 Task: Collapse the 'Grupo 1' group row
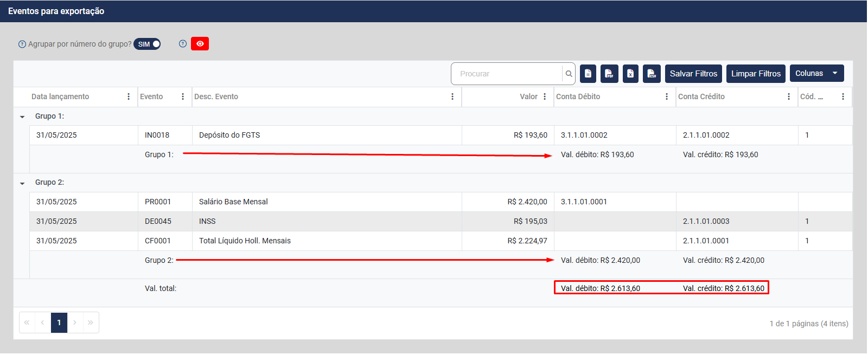point(22,117)
